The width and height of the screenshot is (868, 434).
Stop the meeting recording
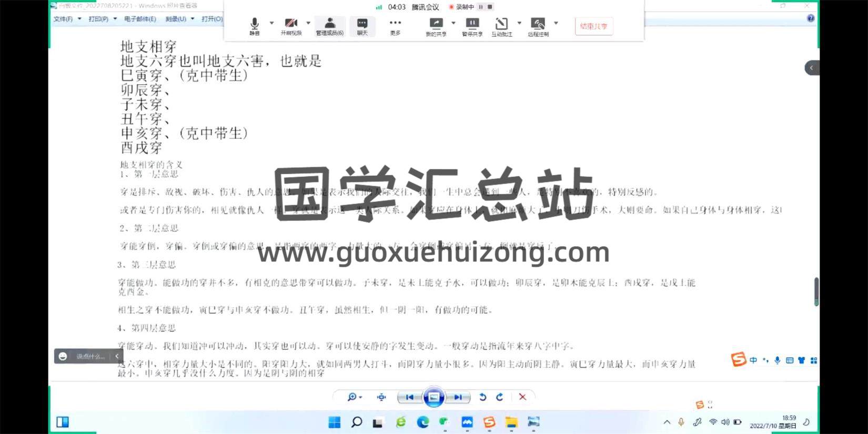tap(490, 7)
